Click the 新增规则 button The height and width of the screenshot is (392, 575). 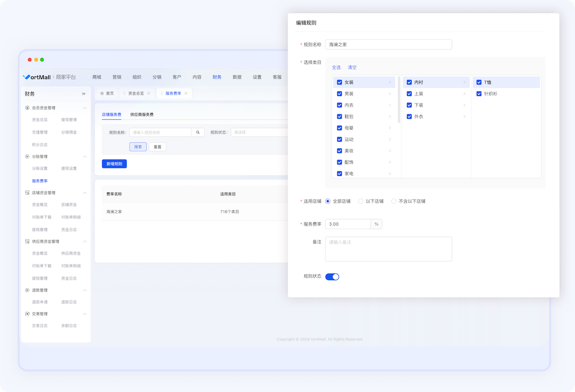point(114,164)
